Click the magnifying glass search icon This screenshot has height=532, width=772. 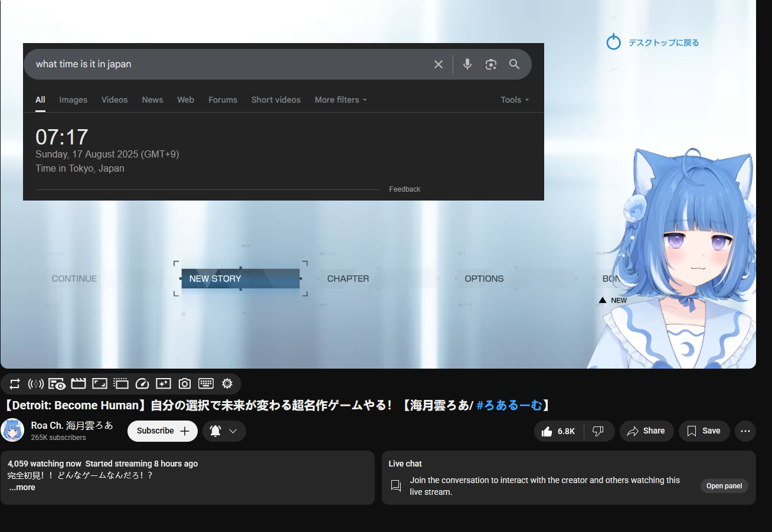[514, 64]
